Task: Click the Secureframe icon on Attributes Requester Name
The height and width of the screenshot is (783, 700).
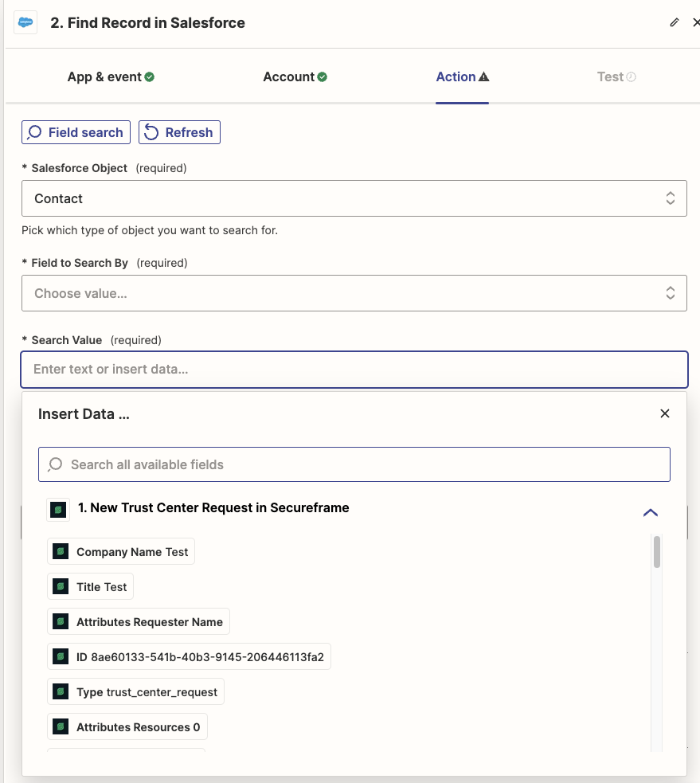Action: click(61, 622)
